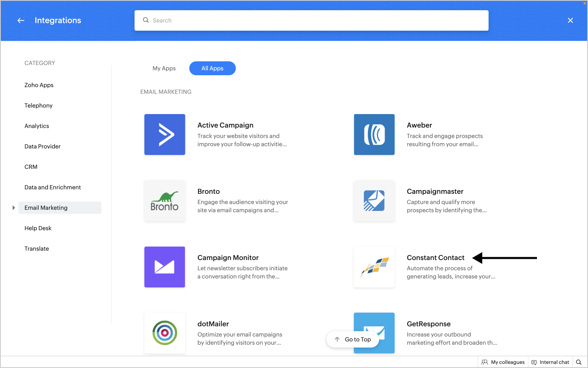Click the Internal chat icon

(534, 362)
